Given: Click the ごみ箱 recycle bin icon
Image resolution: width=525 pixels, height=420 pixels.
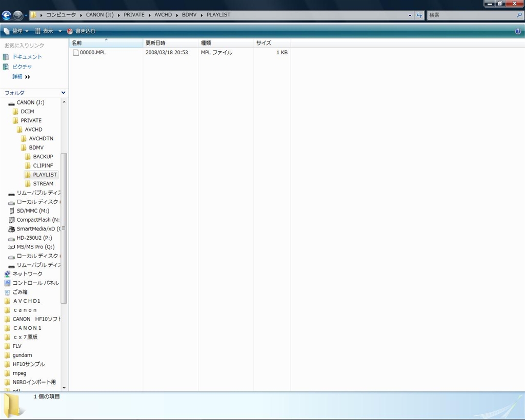Looking at the screenshot, I should click(x=7, y=292).
